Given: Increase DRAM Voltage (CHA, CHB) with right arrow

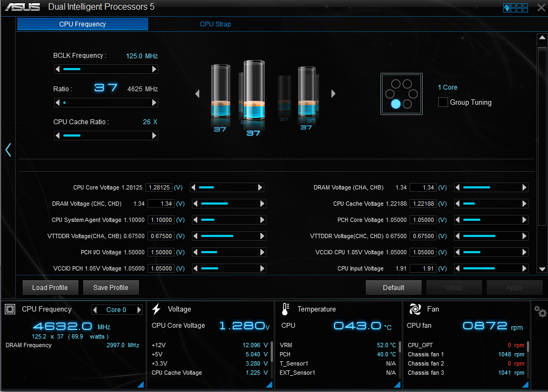Looking at the screenshot, I should pos(524,187).
